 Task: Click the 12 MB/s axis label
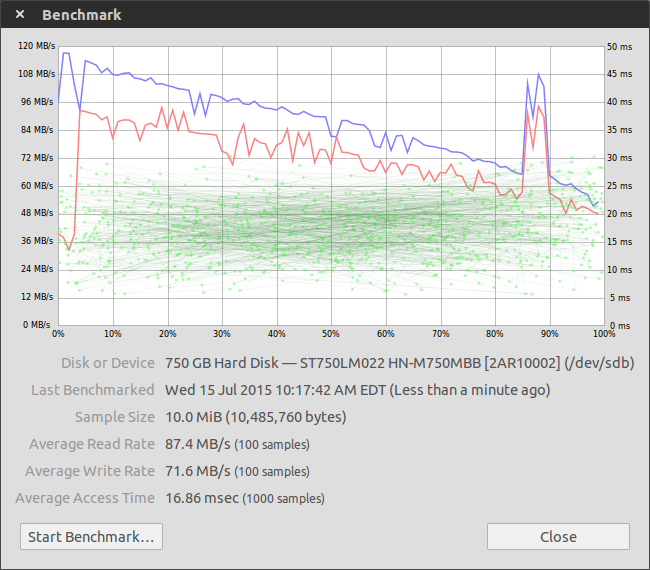click(x=37, y=297)
